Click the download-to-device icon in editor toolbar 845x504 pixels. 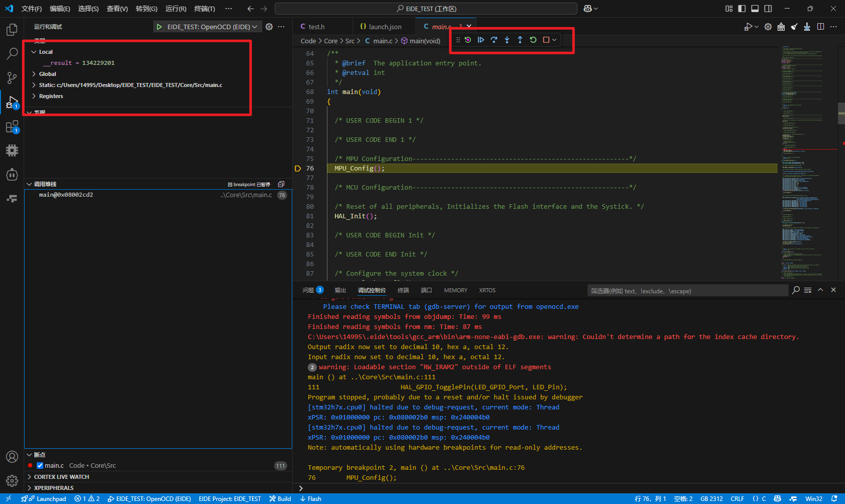point(807,27)
